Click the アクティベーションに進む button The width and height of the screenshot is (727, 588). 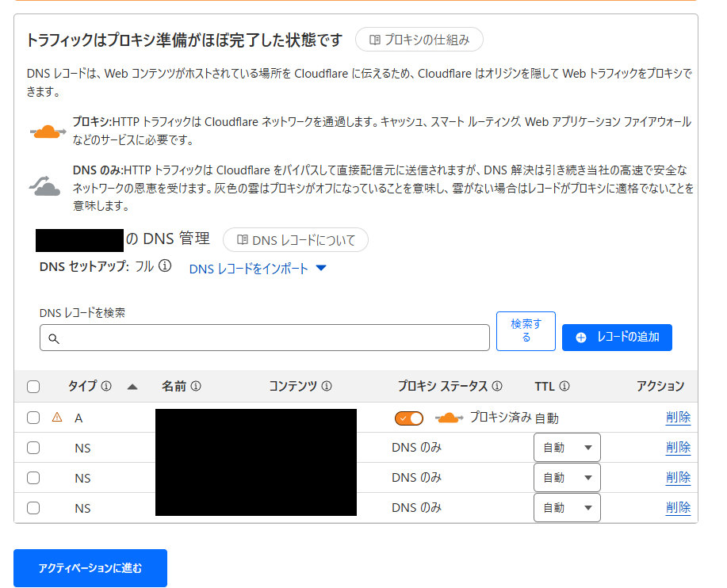coord(90,568)
